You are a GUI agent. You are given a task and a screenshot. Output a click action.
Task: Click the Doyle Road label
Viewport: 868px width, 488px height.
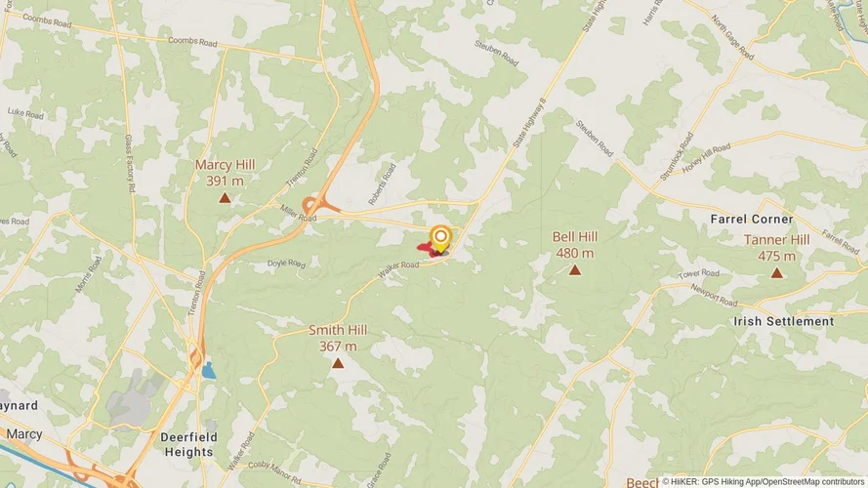[x=286, y=264]
